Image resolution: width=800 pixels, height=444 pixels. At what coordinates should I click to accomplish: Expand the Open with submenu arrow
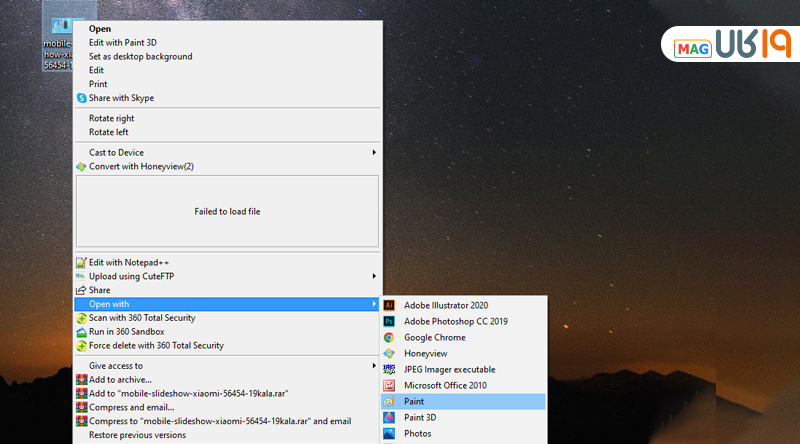click(374, 304)
